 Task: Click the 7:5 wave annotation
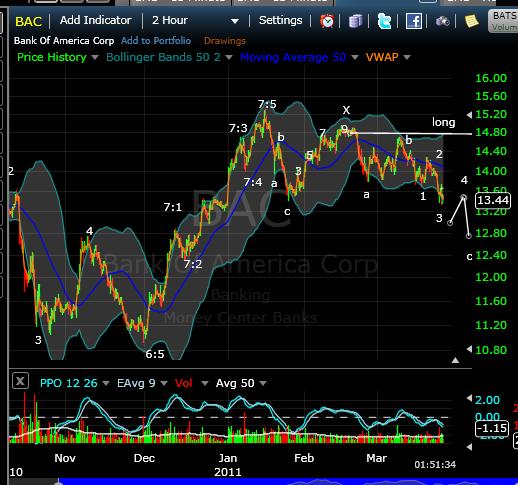pyautogui.click(x=267, y=104)
